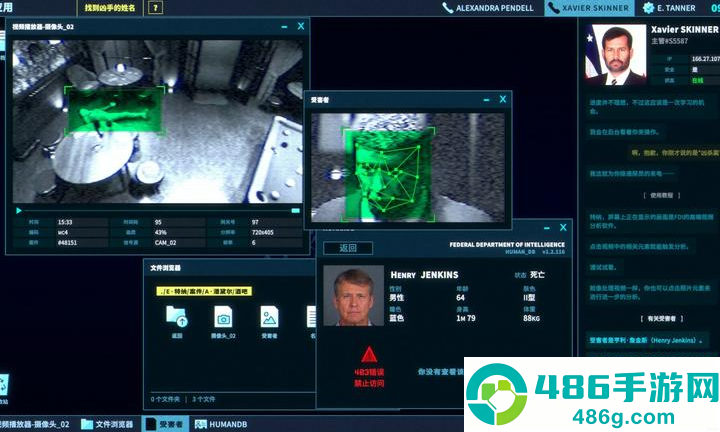Click the 蓝色 eye color value
The image size is (720, 432).
[x=397, y=318]
